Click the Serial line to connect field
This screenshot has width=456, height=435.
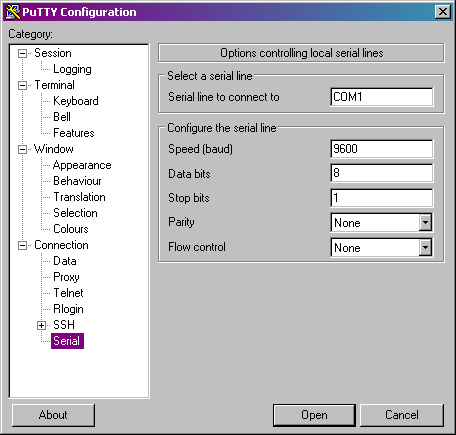[x=382, y=97]
